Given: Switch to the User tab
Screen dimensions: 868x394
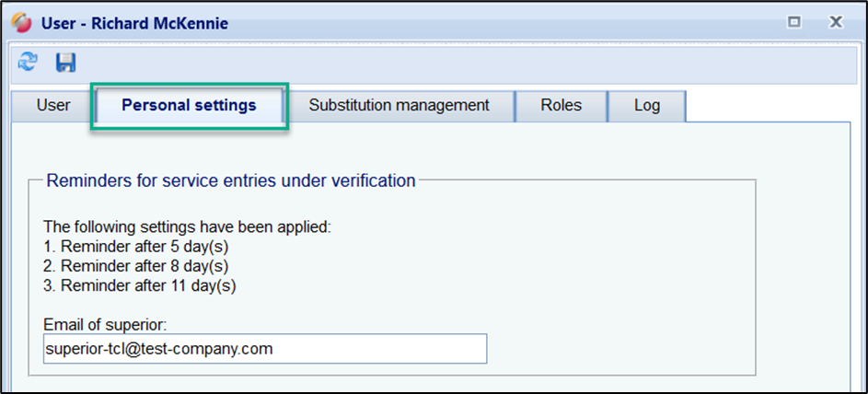Looking at the screenshot, I should pyautogui.click(x=53, y=106).
